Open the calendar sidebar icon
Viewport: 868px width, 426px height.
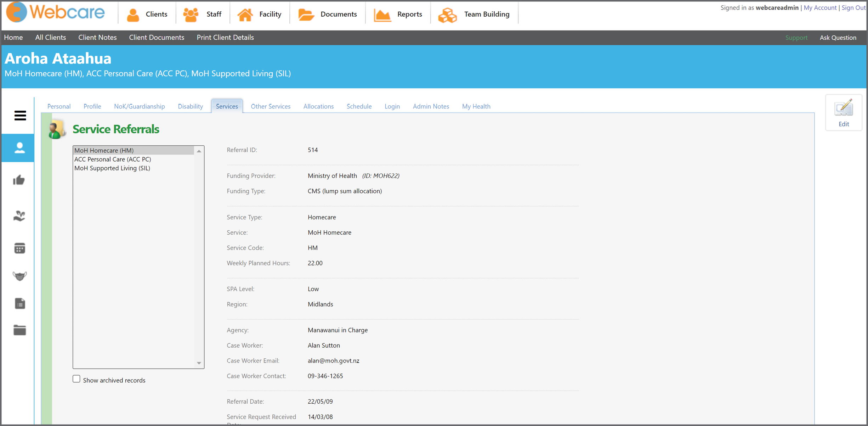(19, 248)
